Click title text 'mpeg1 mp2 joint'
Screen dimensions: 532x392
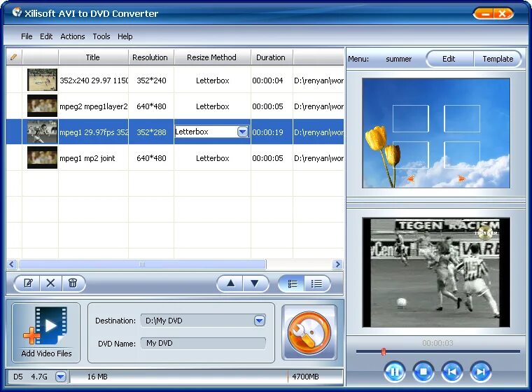(x=87, y=158)
